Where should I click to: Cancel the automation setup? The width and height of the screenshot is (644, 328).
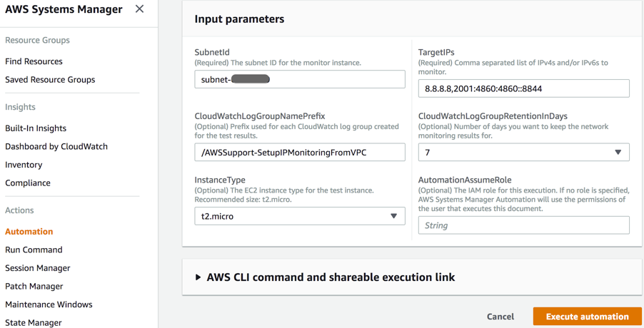pos(500,317)
